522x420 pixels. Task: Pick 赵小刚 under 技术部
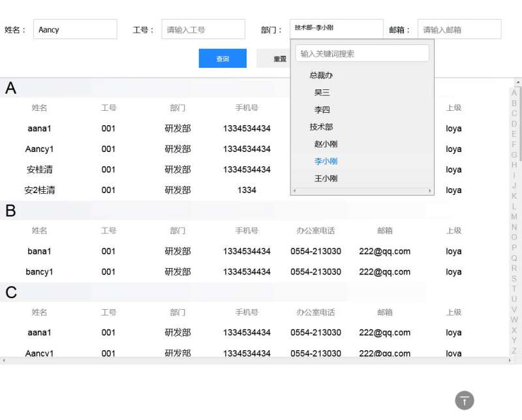click(x=326, y=144)
